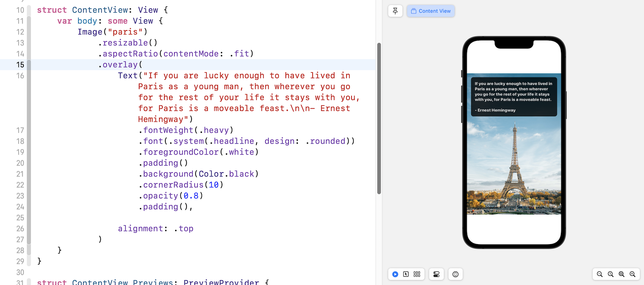Viewport: 644px width, 285px height.
Task: Click the .overlay modifier on line 15
Action: 120,65
